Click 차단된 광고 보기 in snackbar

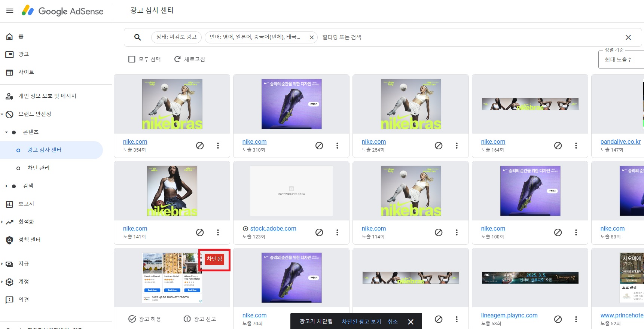[361, 322]
